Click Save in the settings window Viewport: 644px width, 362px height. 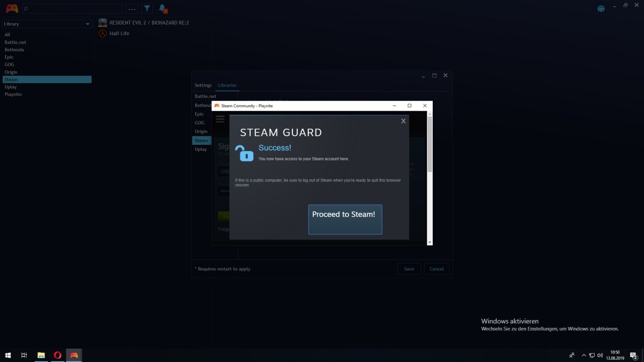coord(409,269)
